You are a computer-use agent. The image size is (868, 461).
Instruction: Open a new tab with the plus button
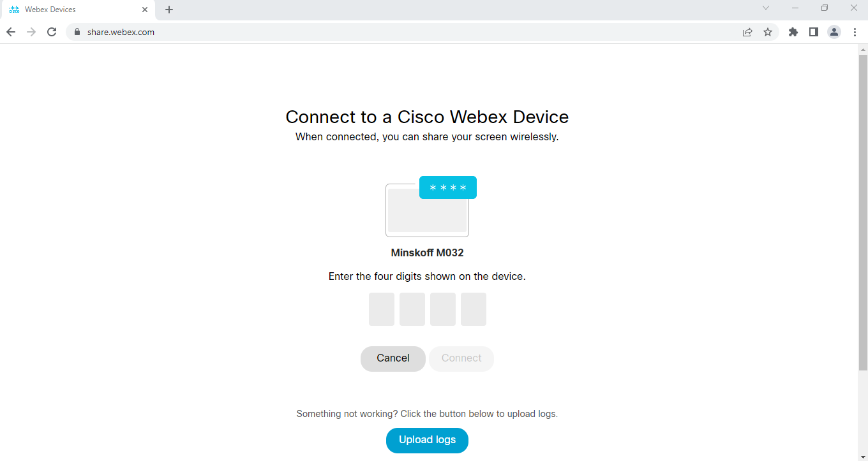point(169,10)
